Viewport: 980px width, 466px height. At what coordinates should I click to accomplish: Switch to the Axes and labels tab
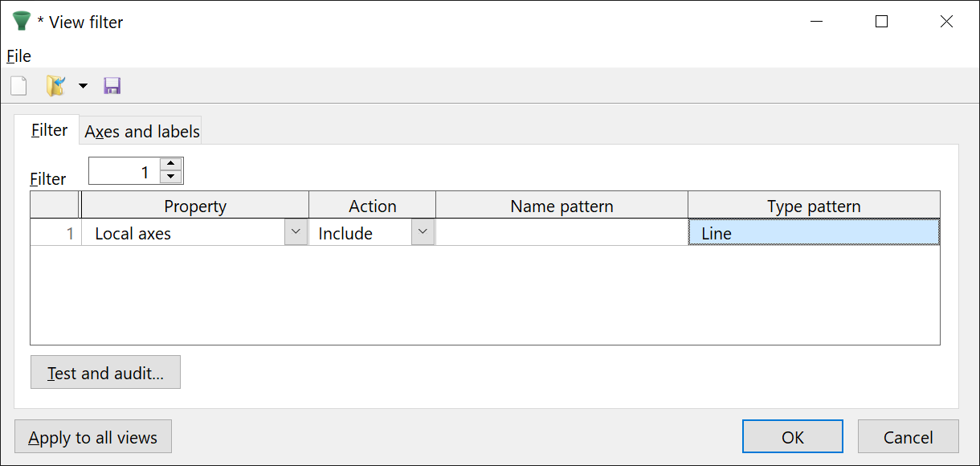142,131
